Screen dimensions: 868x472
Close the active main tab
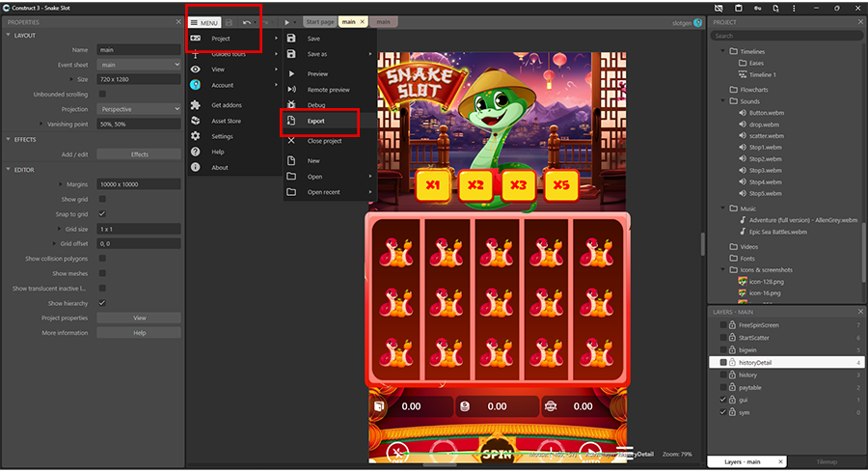click(362, 22)
